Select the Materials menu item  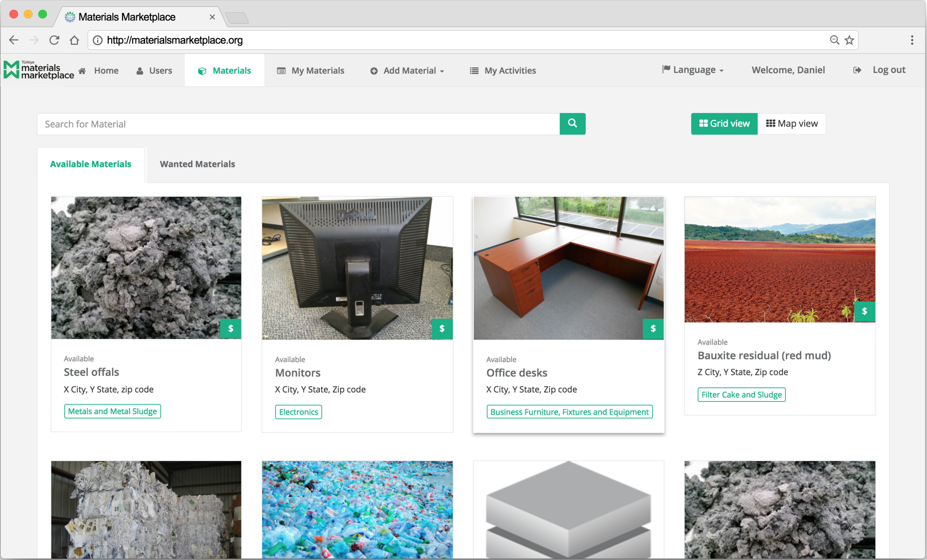(224, 70)
